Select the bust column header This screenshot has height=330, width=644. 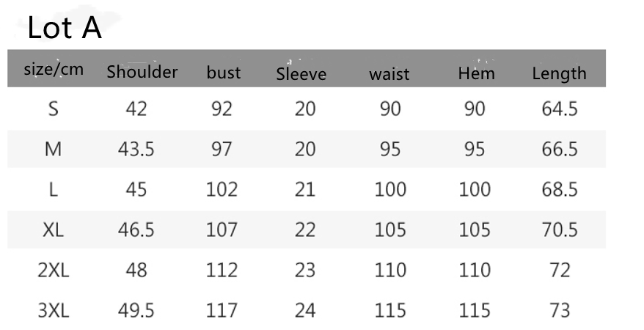point(224,73)
